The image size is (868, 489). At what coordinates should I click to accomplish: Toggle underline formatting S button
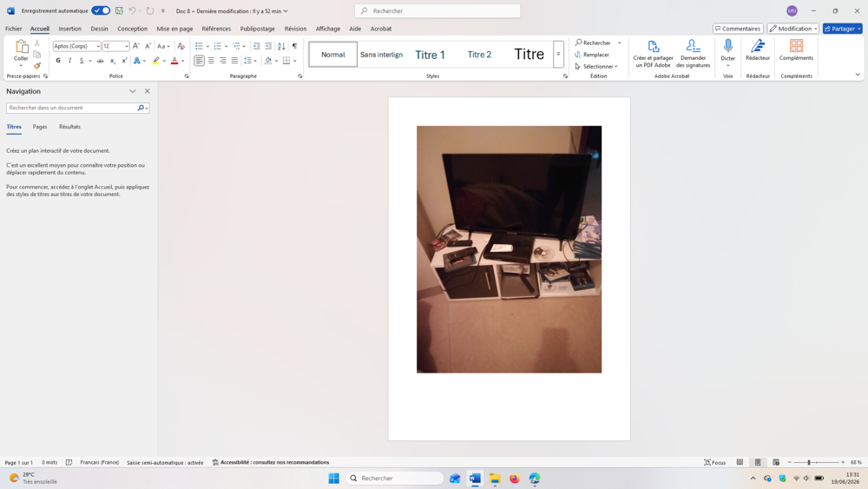(82, 61)
